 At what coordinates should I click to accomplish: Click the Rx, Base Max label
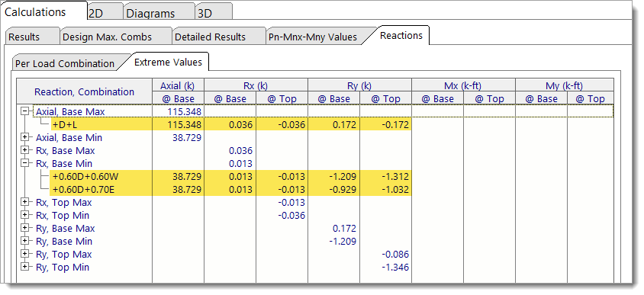66,151
